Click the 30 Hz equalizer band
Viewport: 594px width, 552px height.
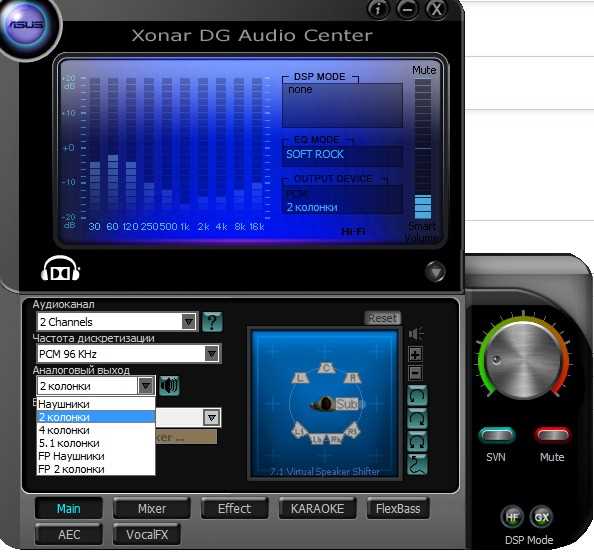[95, 149]
